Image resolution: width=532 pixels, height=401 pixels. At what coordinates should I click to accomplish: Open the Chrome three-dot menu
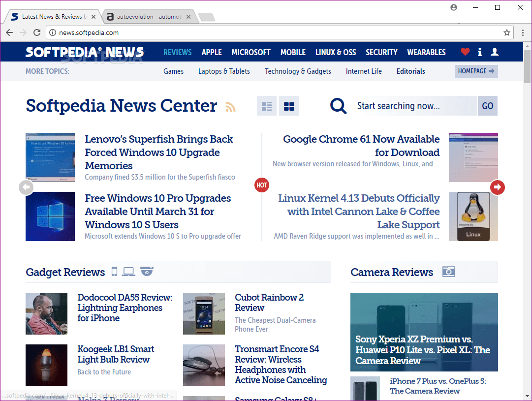tap(523, 32)
